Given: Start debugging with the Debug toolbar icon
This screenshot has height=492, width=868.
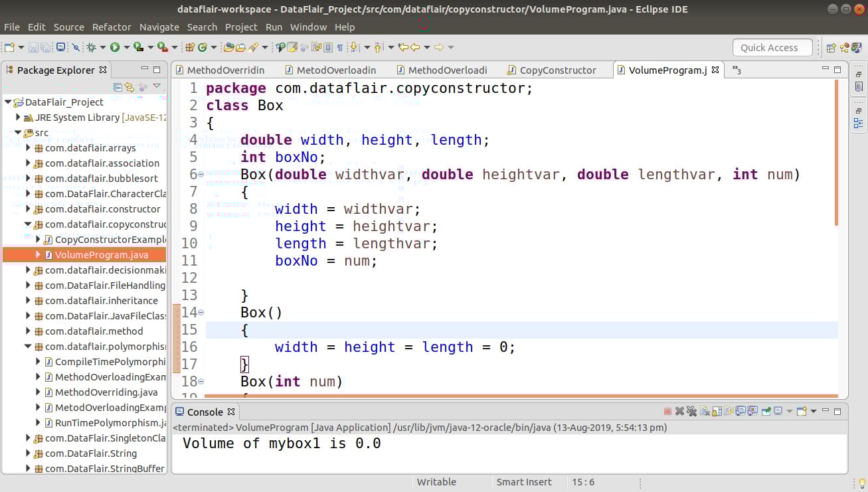Looking at the screenshot, I should pos(92,46).
